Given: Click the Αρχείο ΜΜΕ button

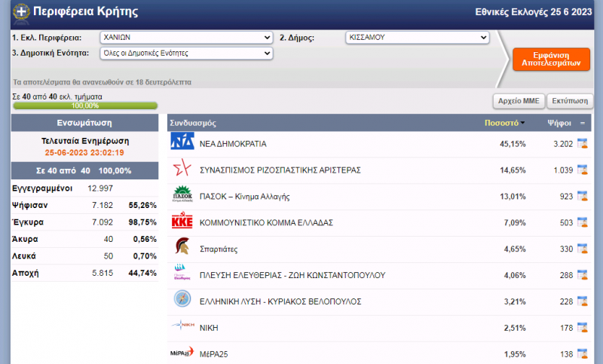Looking at the screenshot, I should point(518,100).
